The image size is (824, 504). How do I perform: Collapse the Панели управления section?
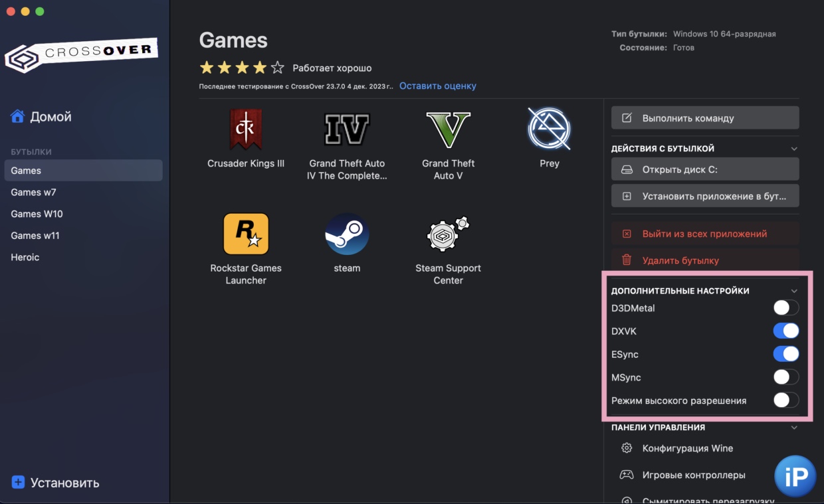pyautogui.click(x=794, y=428)
